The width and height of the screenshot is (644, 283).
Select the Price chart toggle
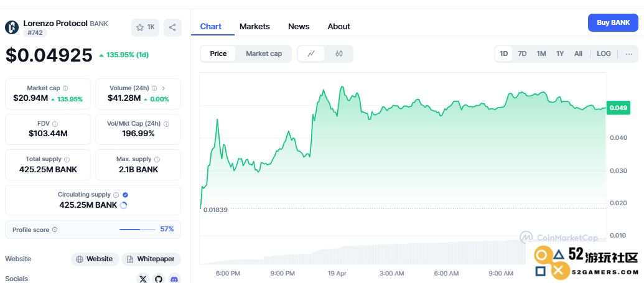coord(218,53)
